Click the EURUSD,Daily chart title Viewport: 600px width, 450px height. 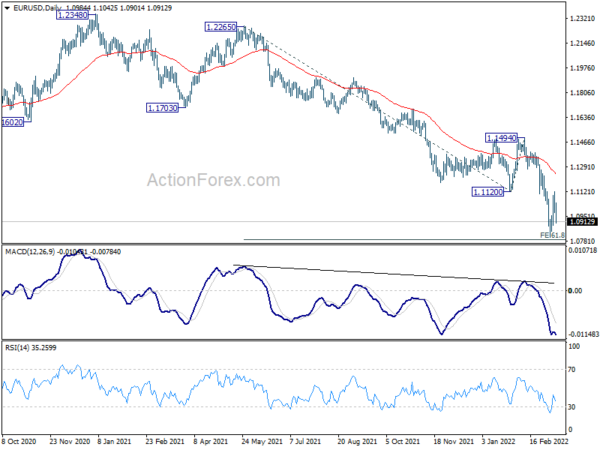[x=37, y=8]
